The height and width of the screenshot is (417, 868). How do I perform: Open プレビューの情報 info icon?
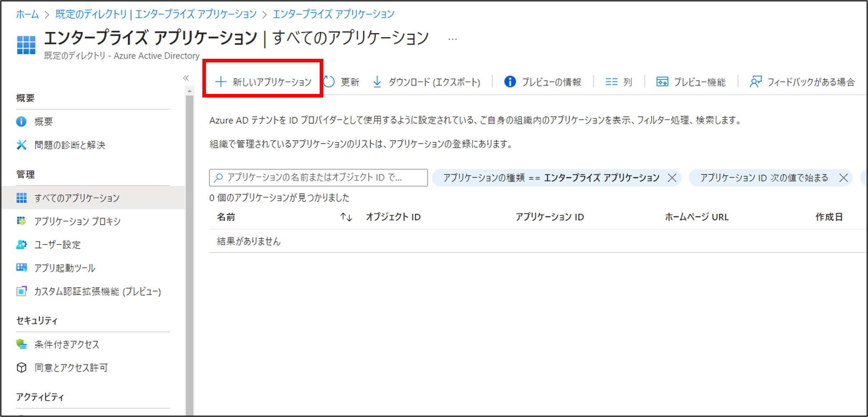(510, 82)
